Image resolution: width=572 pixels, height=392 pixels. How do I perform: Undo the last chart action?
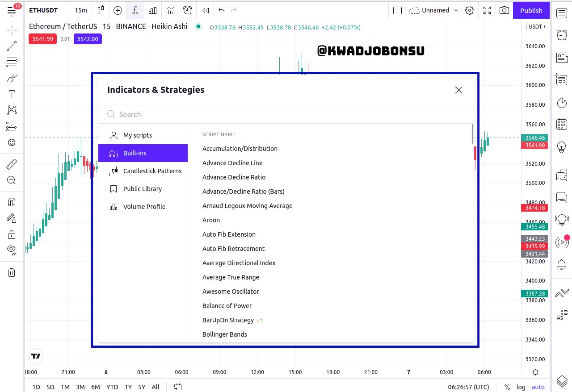coord(222,10)
